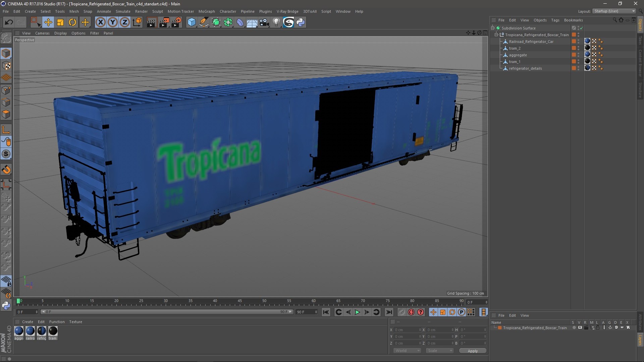Open the V-Ray Bridge menu
644x362 pixels.
pos(287,11)
